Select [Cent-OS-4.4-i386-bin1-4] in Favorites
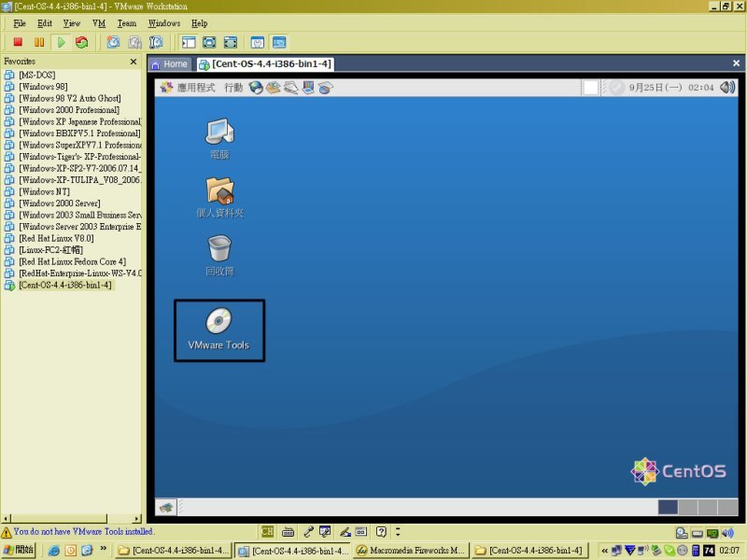The width and height of the screenshot is (747, 560). (x=65, y=285)
